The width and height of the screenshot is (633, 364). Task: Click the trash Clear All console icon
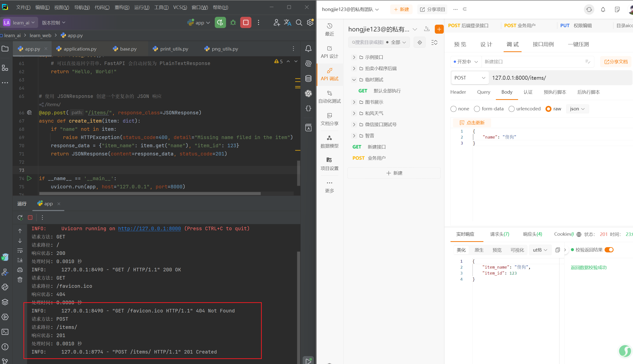coord(20,280)
